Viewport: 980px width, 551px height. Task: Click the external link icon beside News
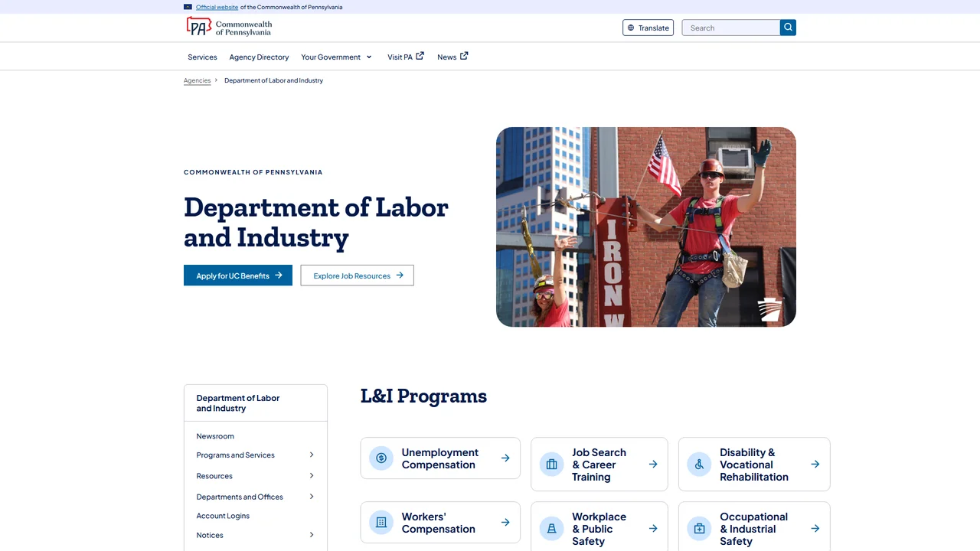[x=464, y=56]
